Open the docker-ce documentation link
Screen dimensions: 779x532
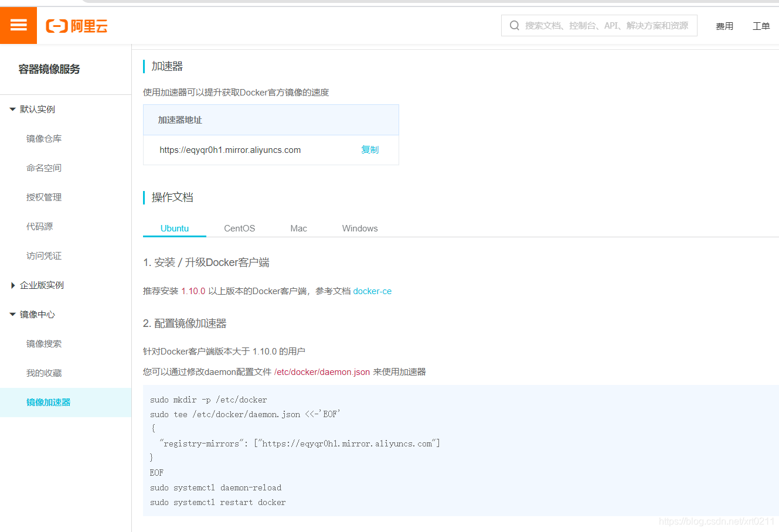pyautogui.click(x=372, y=291)
